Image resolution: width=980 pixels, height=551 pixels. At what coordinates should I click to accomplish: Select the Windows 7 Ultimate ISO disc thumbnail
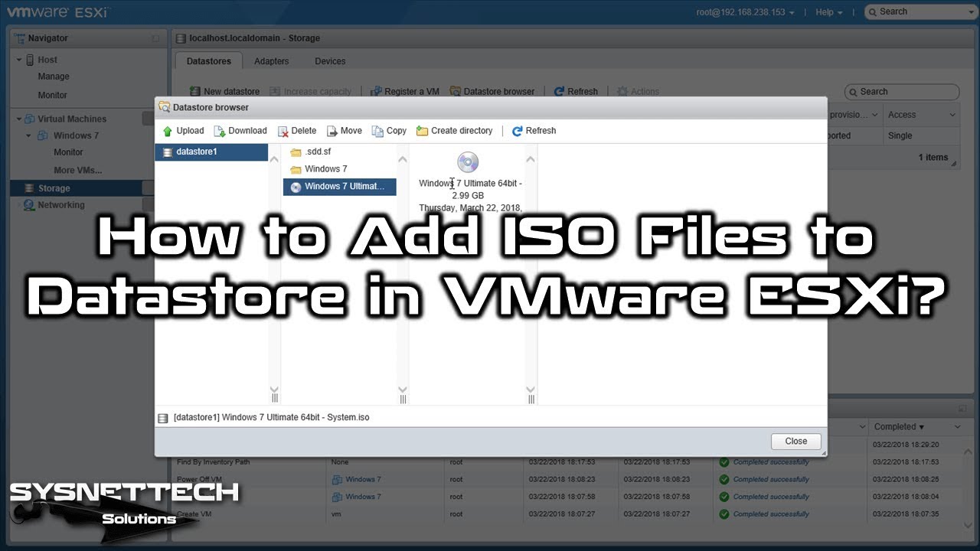(468, 162)
